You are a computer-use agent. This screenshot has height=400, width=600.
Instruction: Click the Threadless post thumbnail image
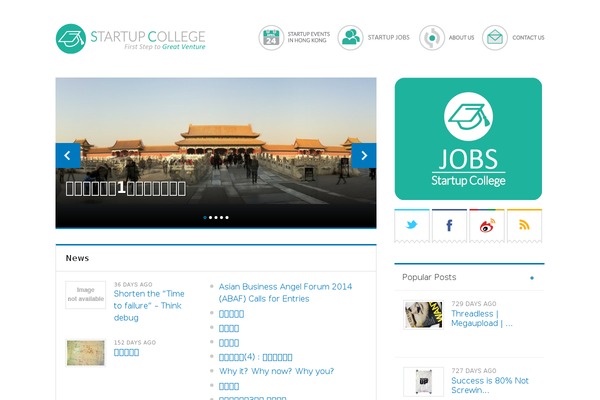pos(423,315)
